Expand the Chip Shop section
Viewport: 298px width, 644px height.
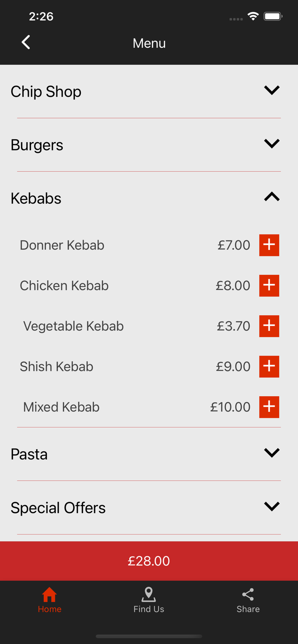tap(271, 90)
